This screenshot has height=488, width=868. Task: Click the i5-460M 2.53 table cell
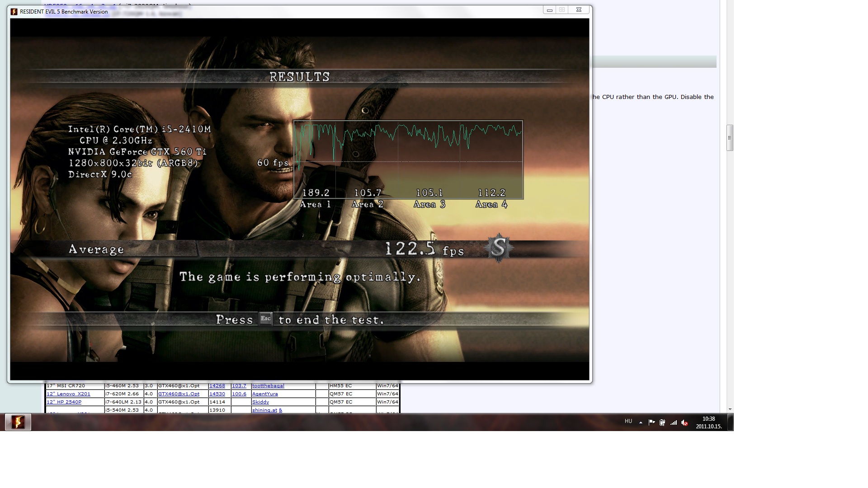pos(124,386)
